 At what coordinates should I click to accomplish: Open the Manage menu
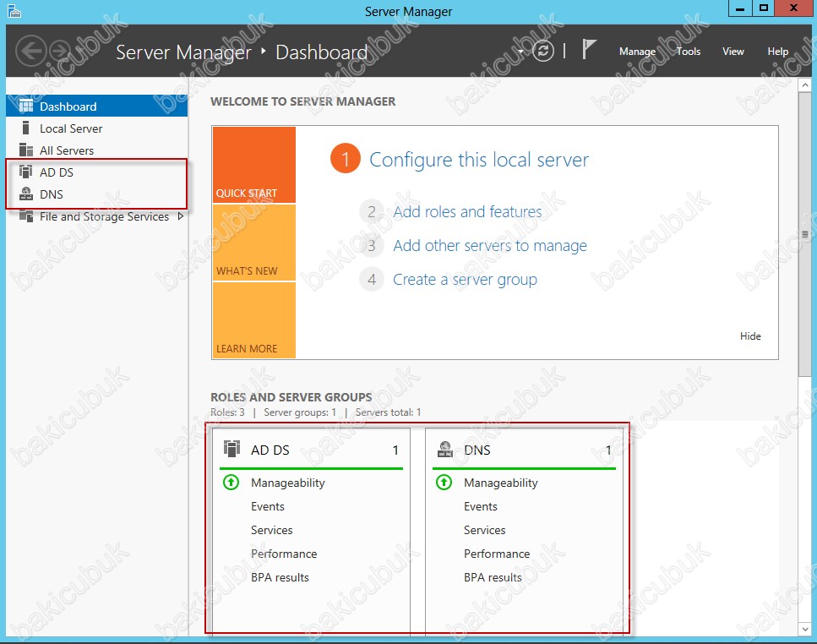pyautogui.click(x=637, y=51)
